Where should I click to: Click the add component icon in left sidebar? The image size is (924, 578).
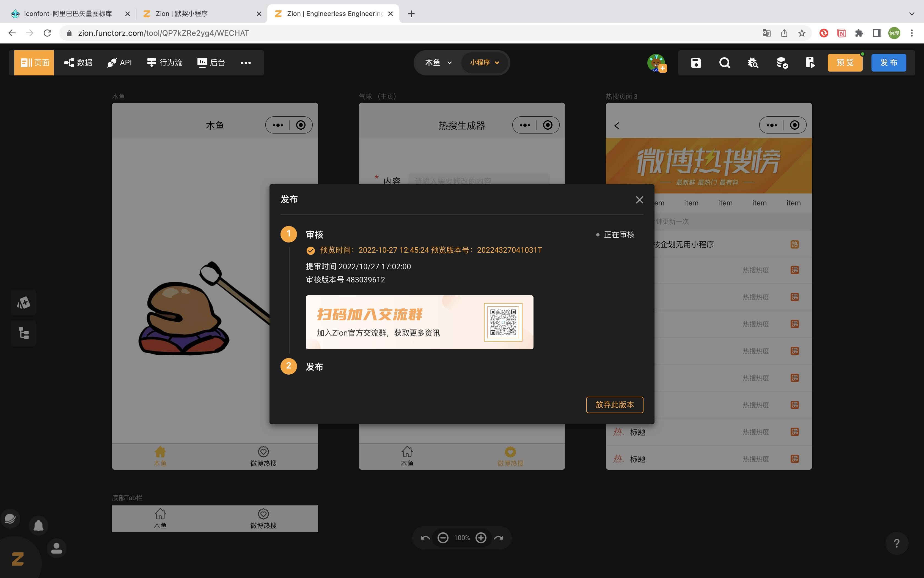click(x=24, y=303)
